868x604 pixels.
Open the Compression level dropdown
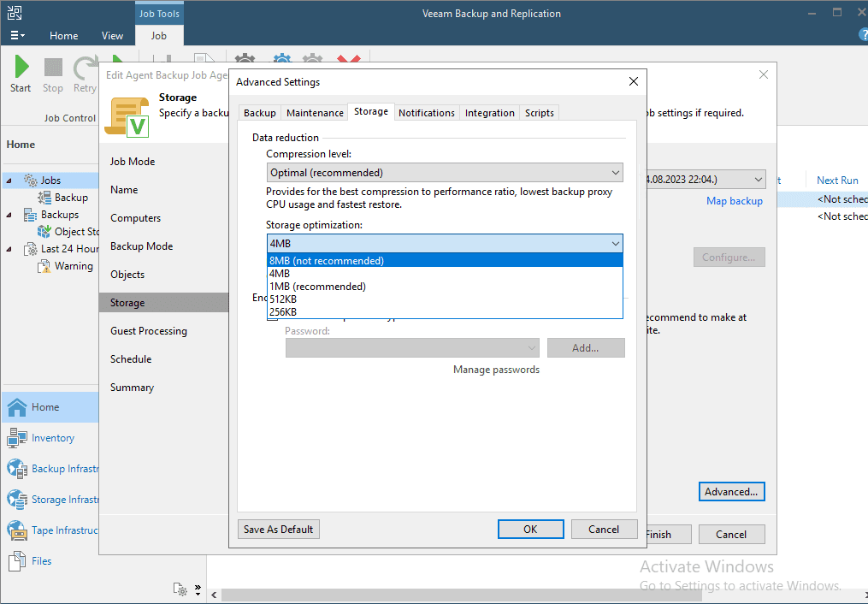(x=445, y=173)
